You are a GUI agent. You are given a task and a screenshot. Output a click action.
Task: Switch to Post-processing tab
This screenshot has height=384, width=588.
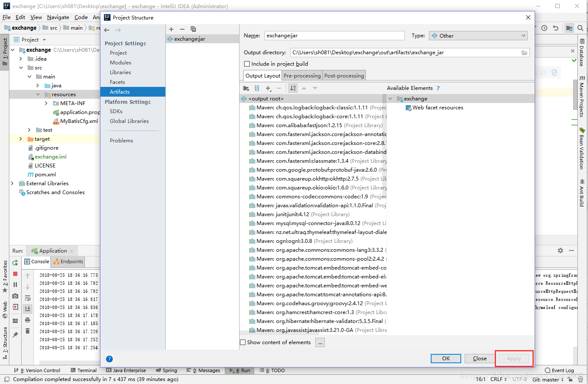[x=344, y=75]
